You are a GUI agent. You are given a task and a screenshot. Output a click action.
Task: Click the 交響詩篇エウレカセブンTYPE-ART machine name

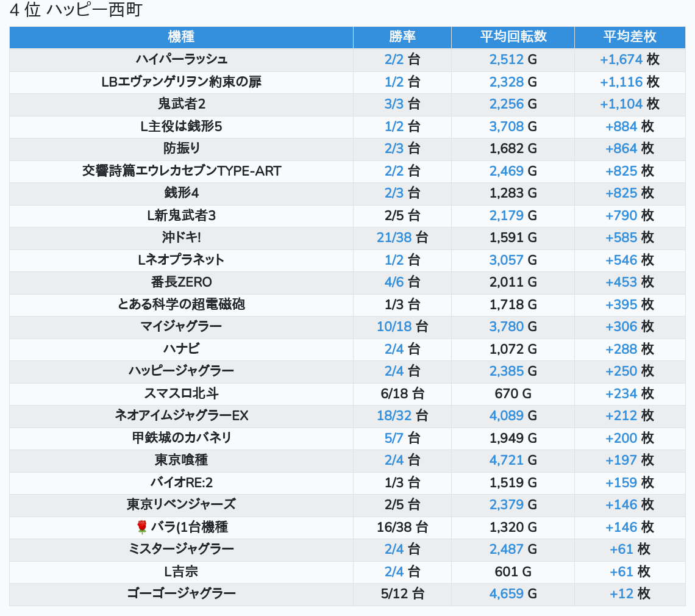(181, 171)
